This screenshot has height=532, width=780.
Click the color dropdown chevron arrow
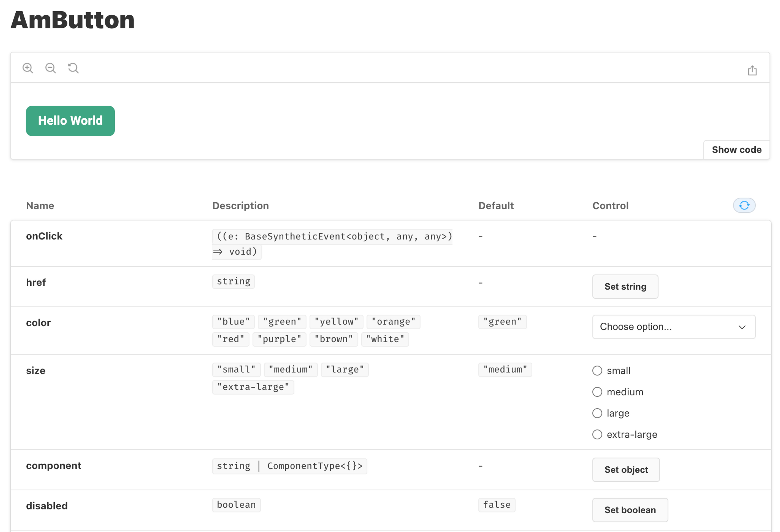pyautogui.click(x=742, y=327)
